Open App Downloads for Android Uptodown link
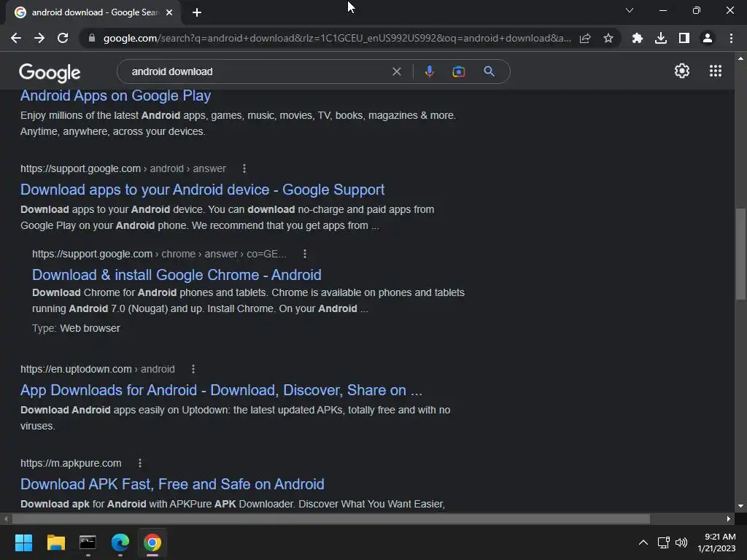747x560 pixels. pyautogui.click(x=221, y=390)
